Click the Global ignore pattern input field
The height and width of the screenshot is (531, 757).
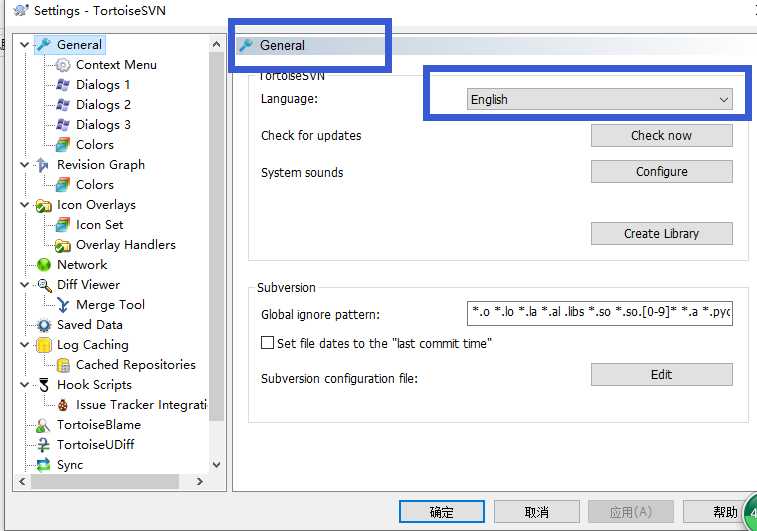point(600,313)
